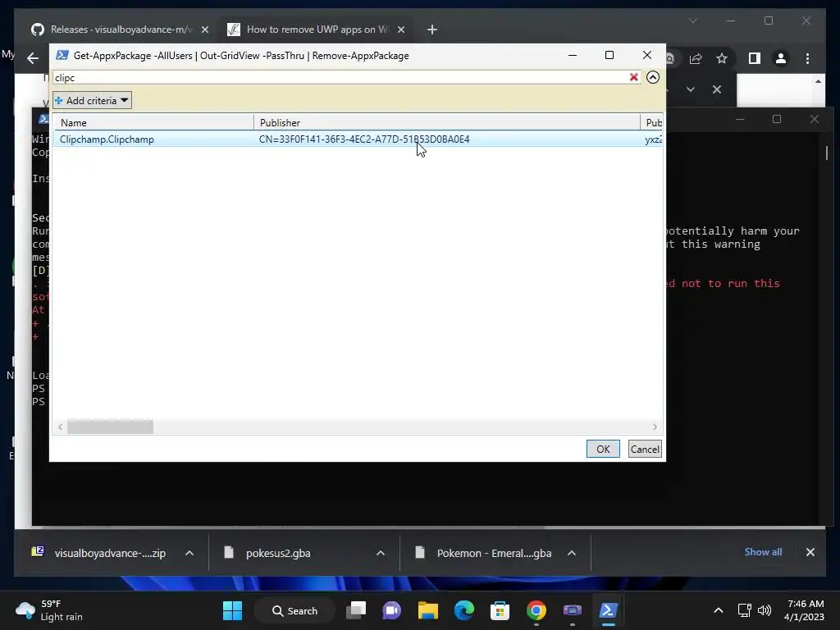Open Teams Chat from the taskbar

(x=391, y=610)
